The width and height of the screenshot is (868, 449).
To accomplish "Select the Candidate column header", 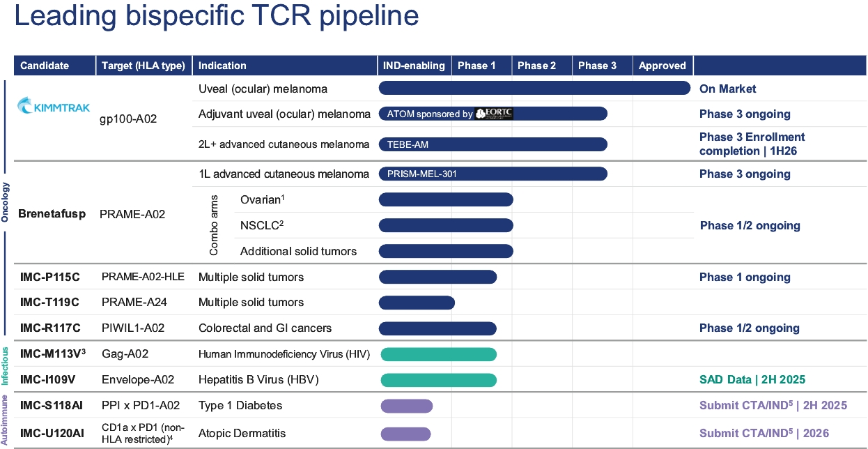I will 45,66.
